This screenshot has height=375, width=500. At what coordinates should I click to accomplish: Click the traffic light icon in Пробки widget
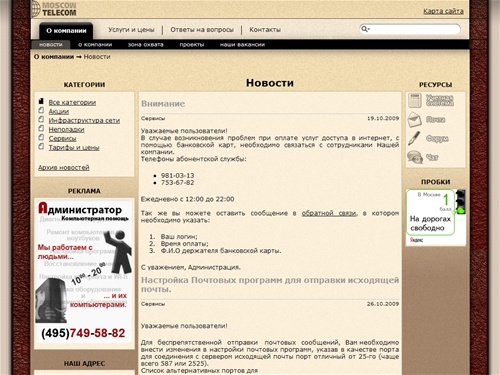(461, 202)
